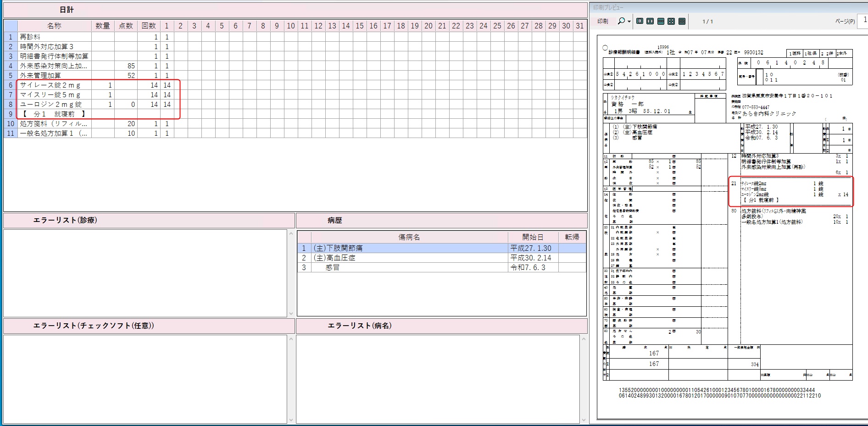Select the 再診料 row in 日計
This screenshot has height=426, width=868.
click(54, 37)
